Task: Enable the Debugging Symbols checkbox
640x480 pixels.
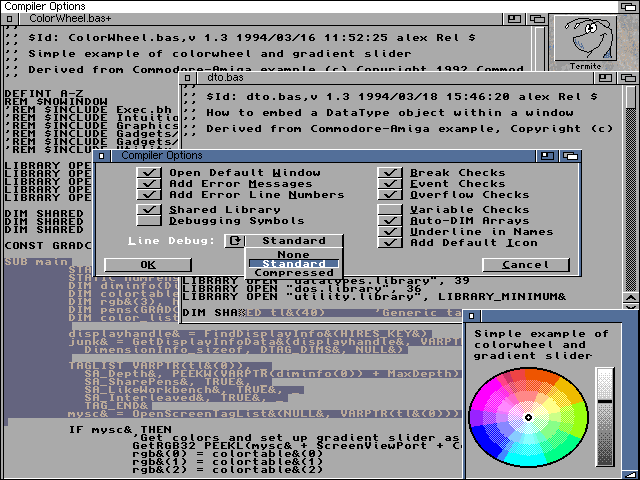Action: pyautogui.click(x=150, y=221)
